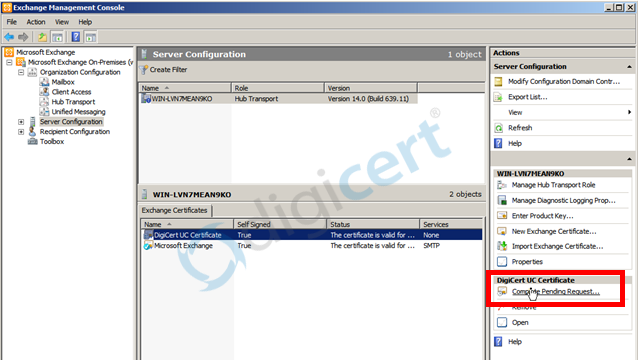The image size is (638, 360).
Task: Click the Create Filter funnel icon
Action: (144, 70)
